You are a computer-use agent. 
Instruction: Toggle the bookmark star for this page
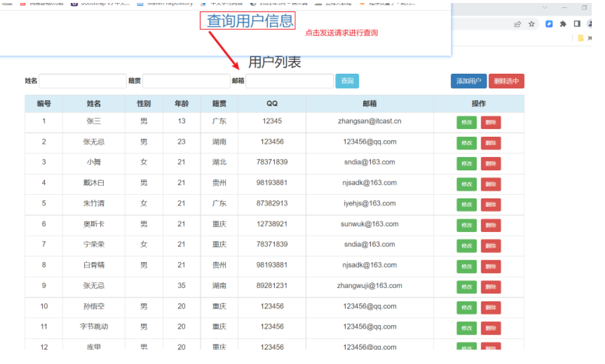pyautogui.click(x=532, y=24)
